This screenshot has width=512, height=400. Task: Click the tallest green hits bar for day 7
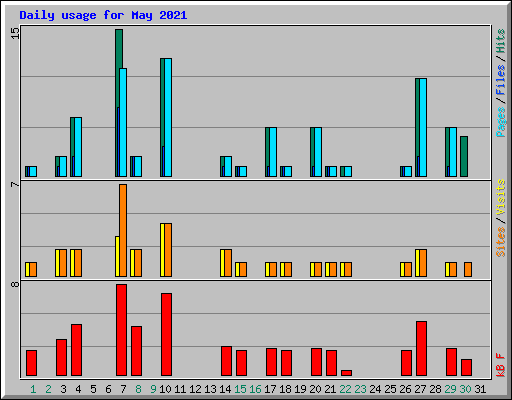[x=119, y=50]
